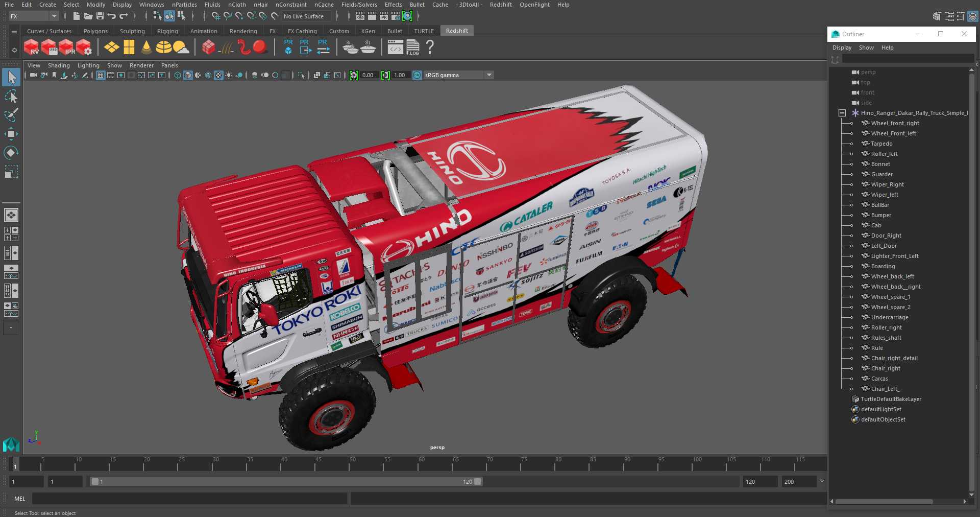
Task: Create a Redshift portal light grid
Action: (x=129, y=47)
